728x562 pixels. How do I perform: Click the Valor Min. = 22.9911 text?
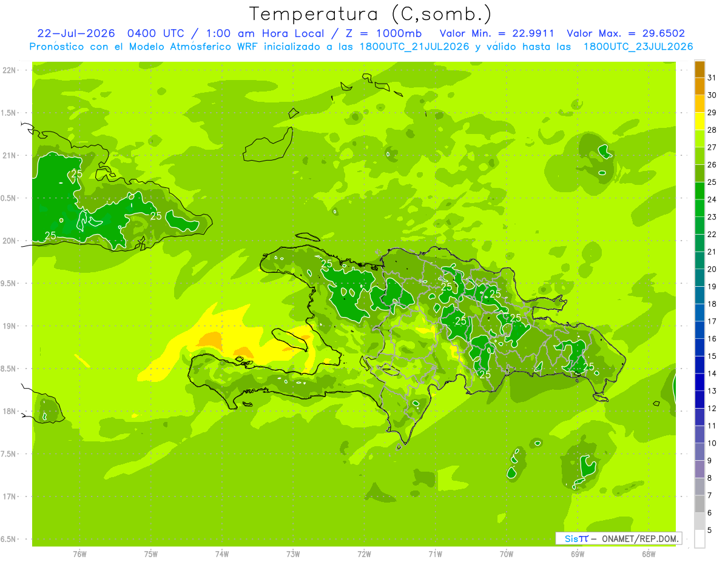(499, 34)
